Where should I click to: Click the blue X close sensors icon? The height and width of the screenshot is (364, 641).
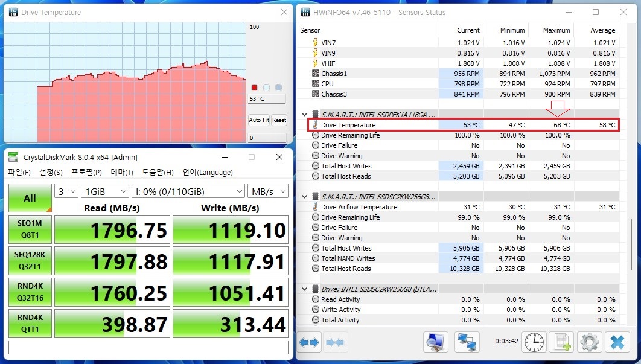617,342
